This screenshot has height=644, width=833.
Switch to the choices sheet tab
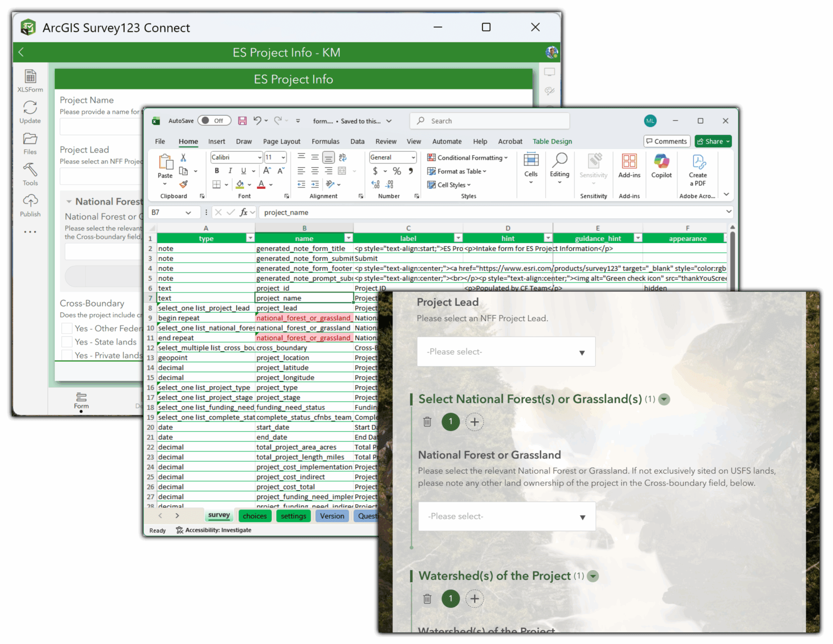(255, 516)
